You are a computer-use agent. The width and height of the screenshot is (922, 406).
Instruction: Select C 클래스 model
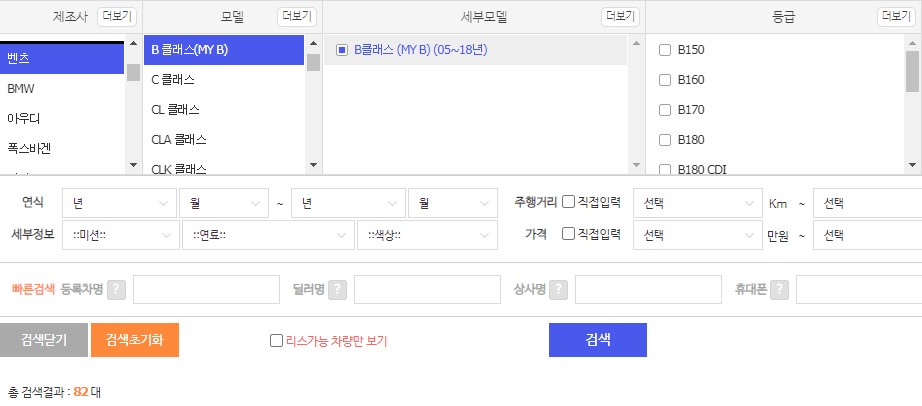click(224, 79)
